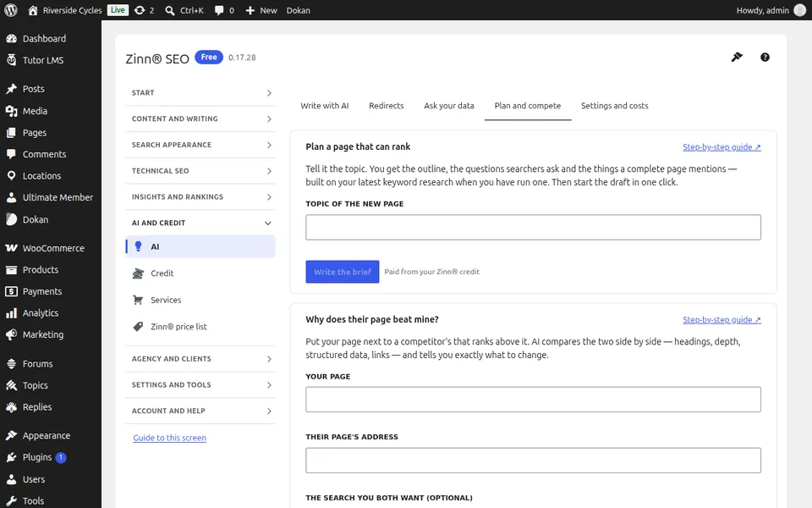Open Dashboard via its gauge icon
Screen dimensions: 812x508
[11, 38]
